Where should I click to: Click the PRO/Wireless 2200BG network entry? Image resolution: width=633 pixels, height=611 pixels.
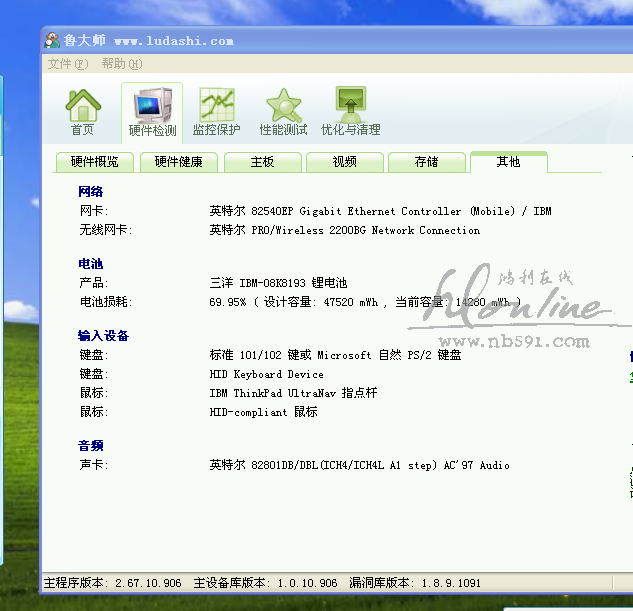pos(344,230)
